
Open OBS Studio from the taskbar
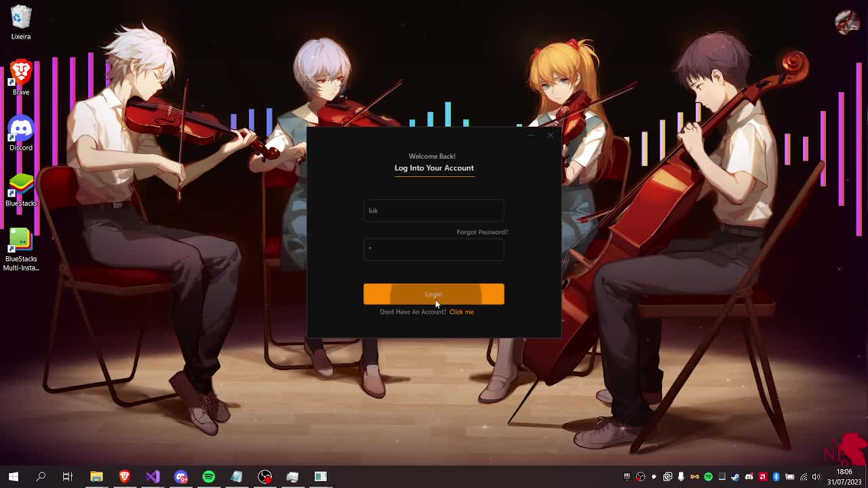(264, 476)
